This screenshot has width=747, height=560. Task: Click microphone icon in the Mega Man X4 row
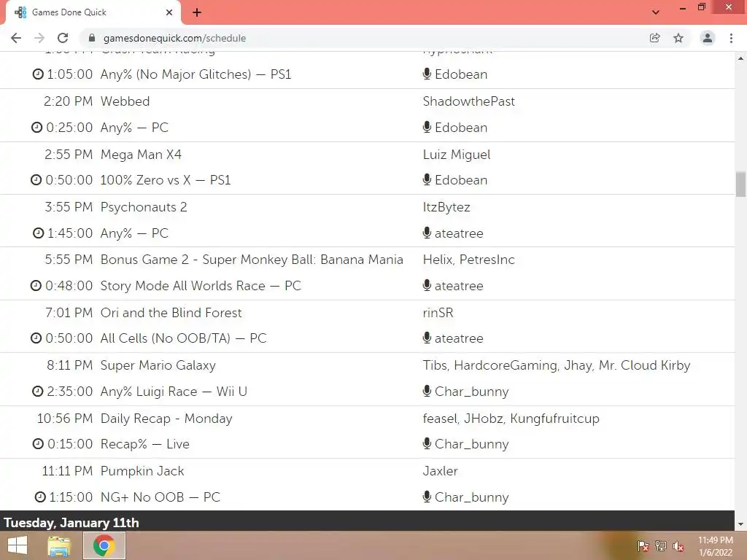tap(427, 179)
